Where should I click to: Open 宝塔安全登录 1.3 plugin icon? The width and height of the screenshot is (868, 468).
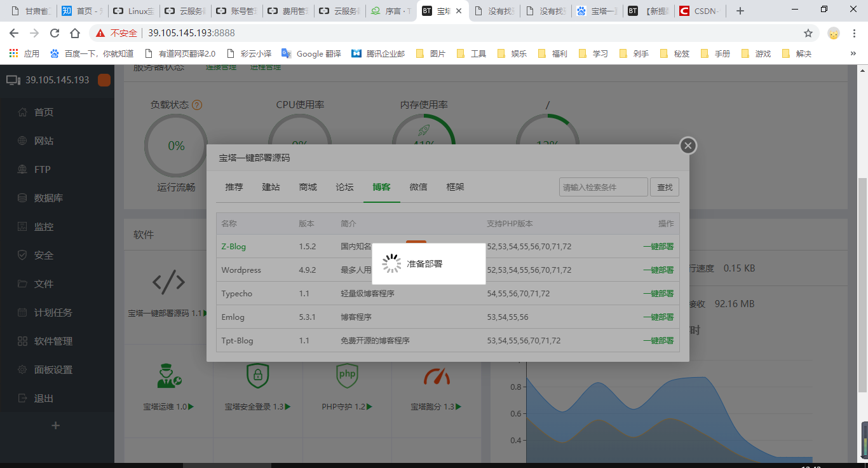258,376
